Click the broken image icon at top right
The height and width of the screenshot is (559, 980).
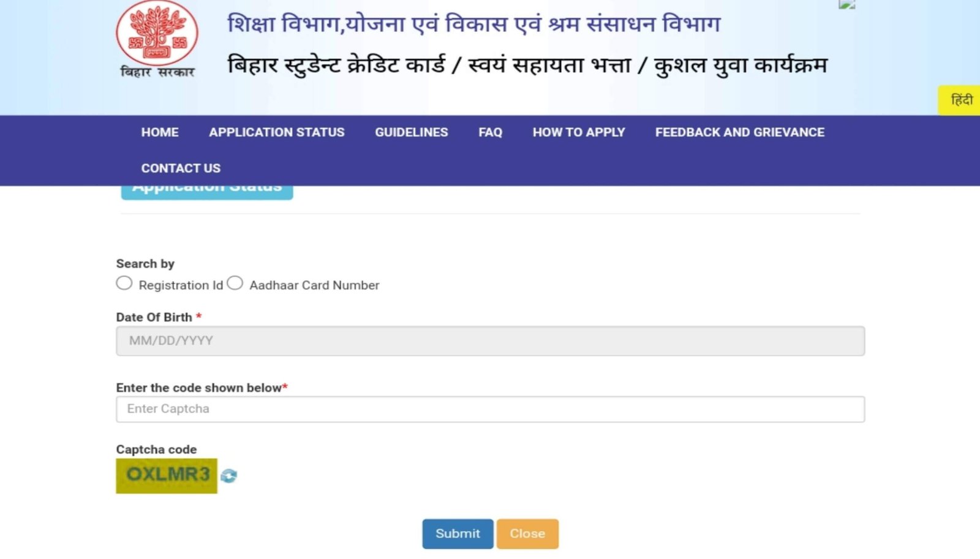847,4
